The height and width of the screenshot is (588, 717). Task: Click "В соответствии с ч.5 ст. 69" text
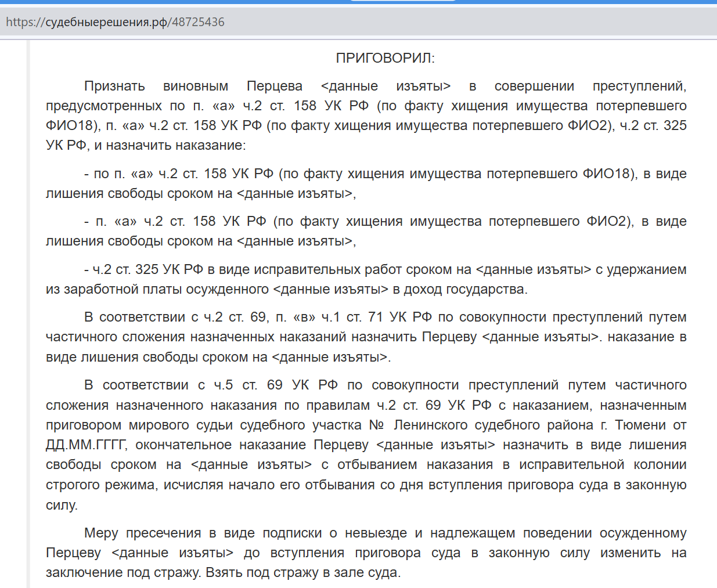click(x=183, y=385)
